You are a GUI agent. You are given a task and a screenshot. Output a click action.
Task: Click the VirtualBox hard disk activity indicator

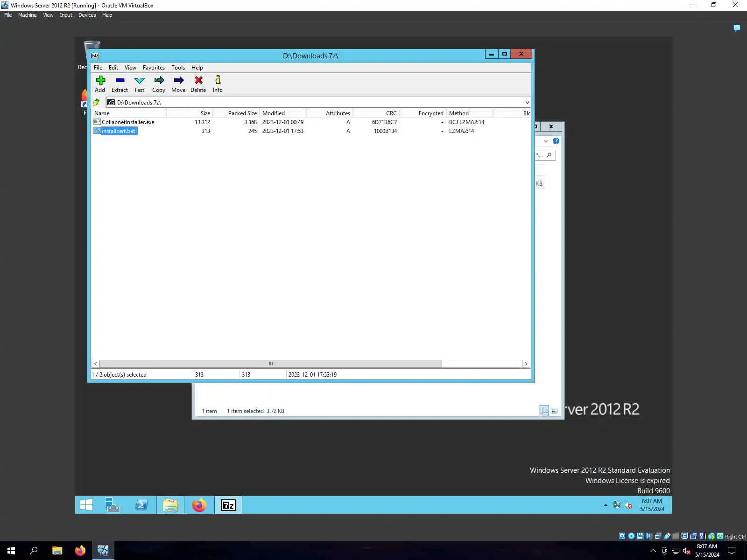tap(622, 536)
